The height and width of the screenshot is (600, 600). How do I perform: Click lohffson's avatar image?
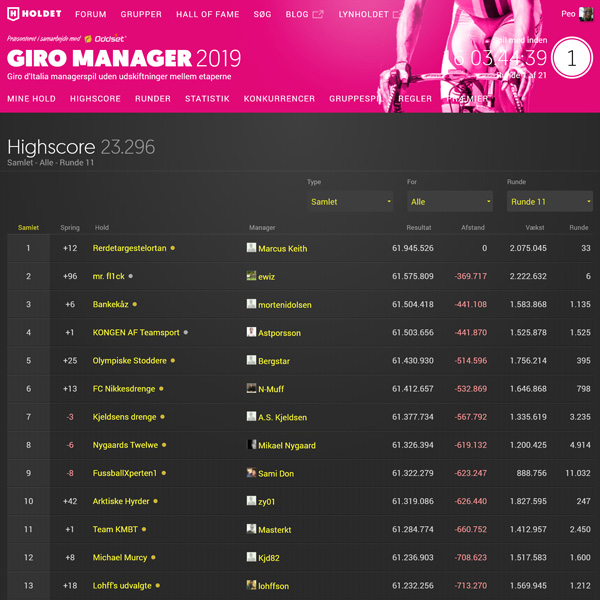click(251, 585)
